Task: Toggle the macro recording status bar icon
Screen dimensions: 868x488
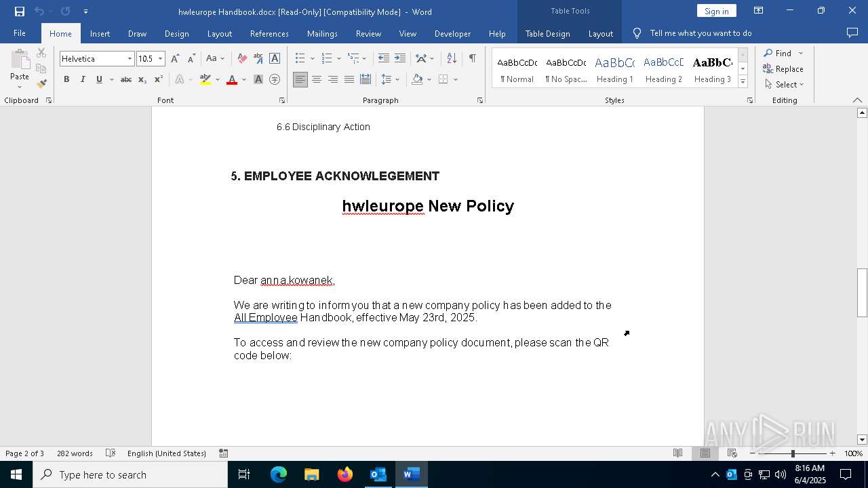Action: click(224, 453)
